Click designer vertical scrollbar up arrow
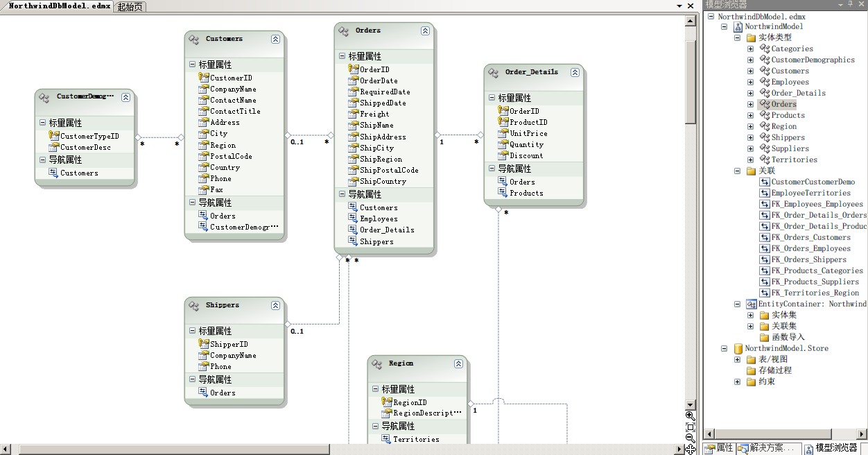Viewport: 868px width, 455px height. 691,21
